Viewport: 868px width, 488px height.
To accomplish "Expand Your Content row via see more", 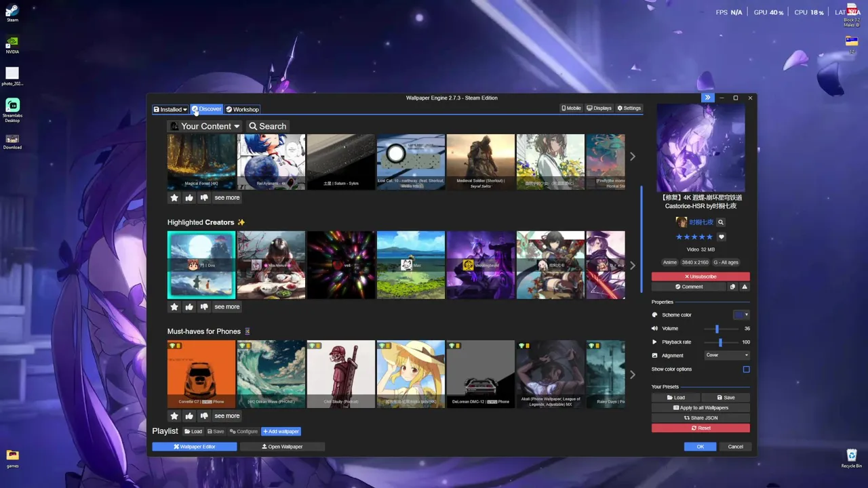I will click(x=226, y=198).
